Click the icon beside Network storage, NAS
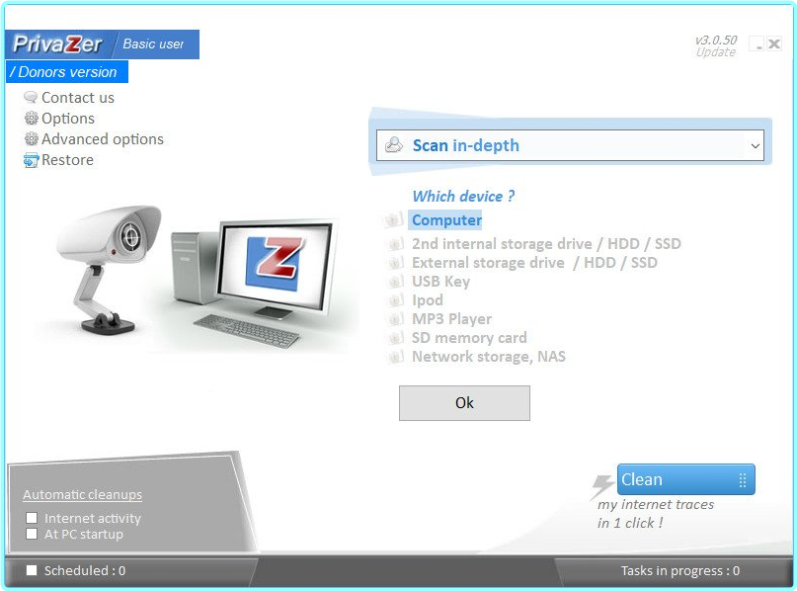 click(396, 357)
